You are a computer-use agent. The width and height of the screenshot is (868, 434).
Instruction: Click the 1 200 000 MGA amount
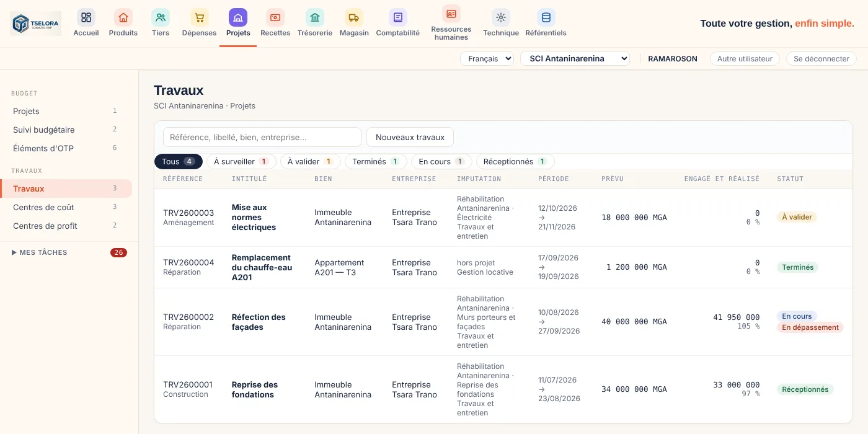coord(637,267)
